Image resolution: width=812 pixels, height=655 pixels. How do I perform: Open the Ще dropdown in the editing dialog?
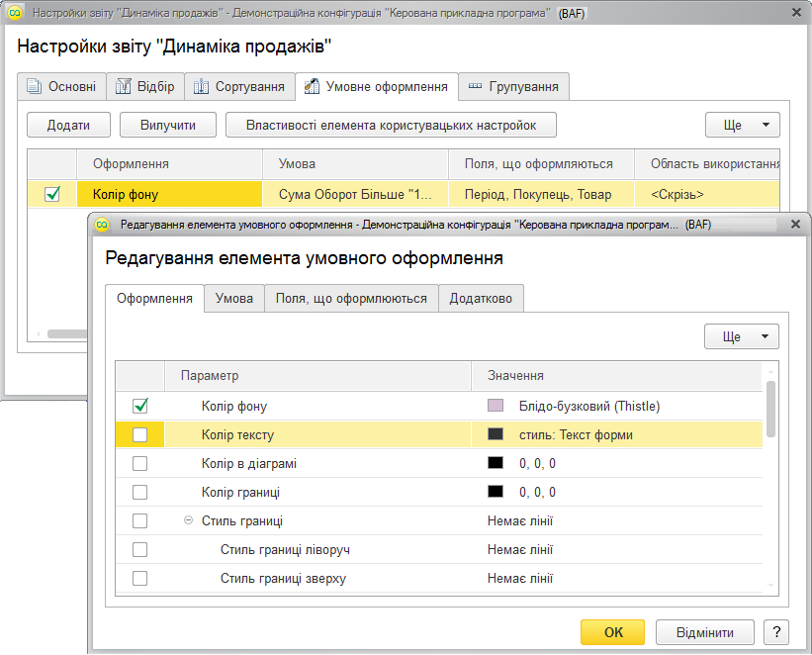(741, 336)
